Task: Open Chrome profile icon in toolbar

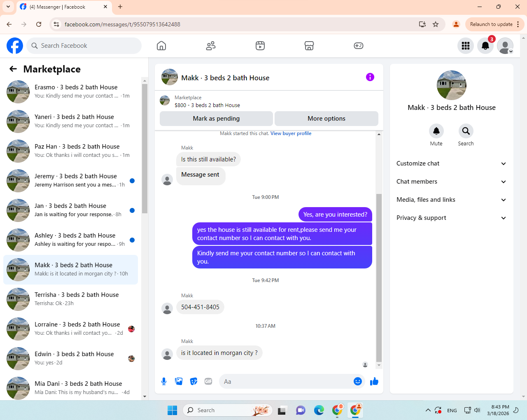Action: (x=456, y=24)
